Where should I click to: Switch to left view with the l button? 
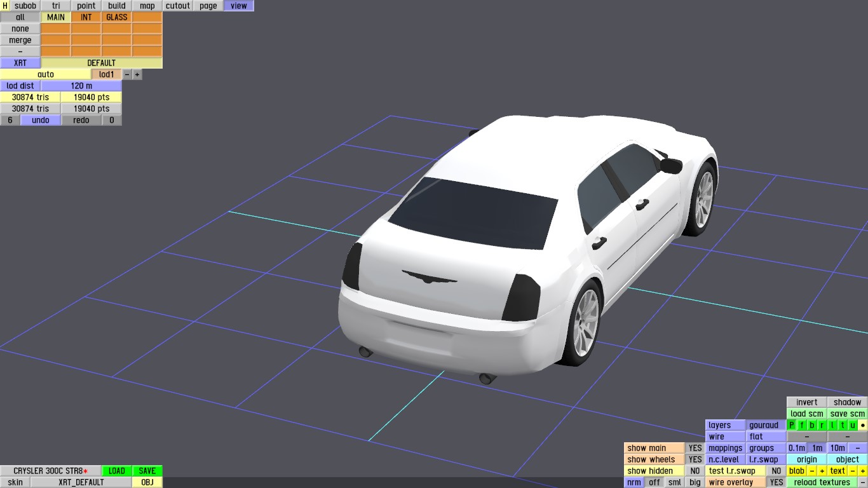click(832, 425)
